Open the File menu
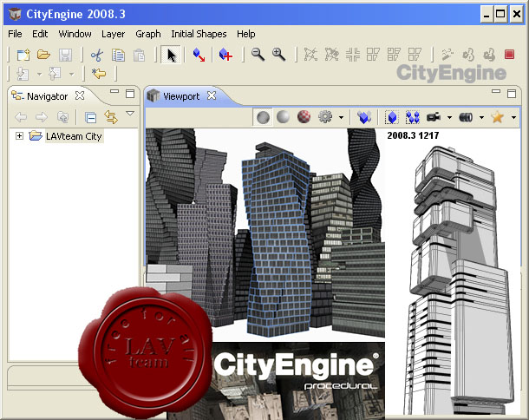 tap(16, 34)
